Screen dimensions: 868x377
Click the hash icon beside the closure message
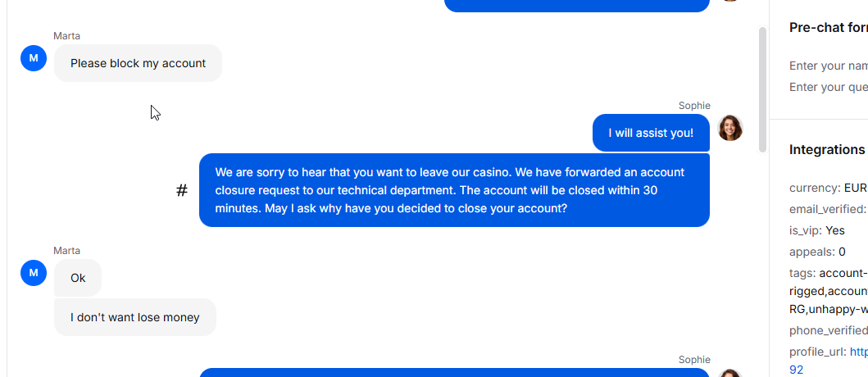pyautogui.click(x=182, y=190)
